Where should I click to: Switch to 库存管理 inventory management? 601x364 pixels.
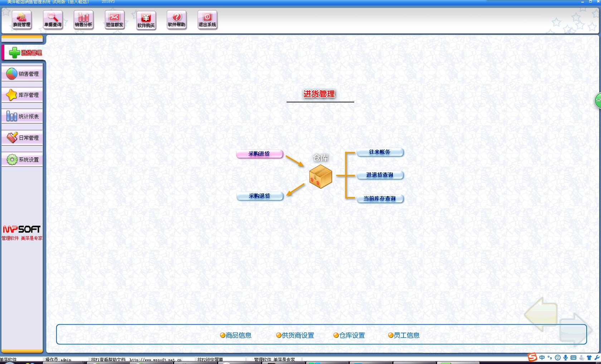point(22,95)
